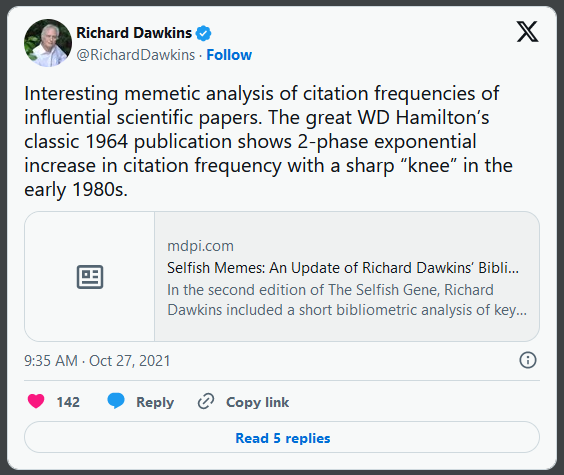Screen dimensions: 564x475
Task: Open the @RichardDawkins handle
Action: coord(136,55)
